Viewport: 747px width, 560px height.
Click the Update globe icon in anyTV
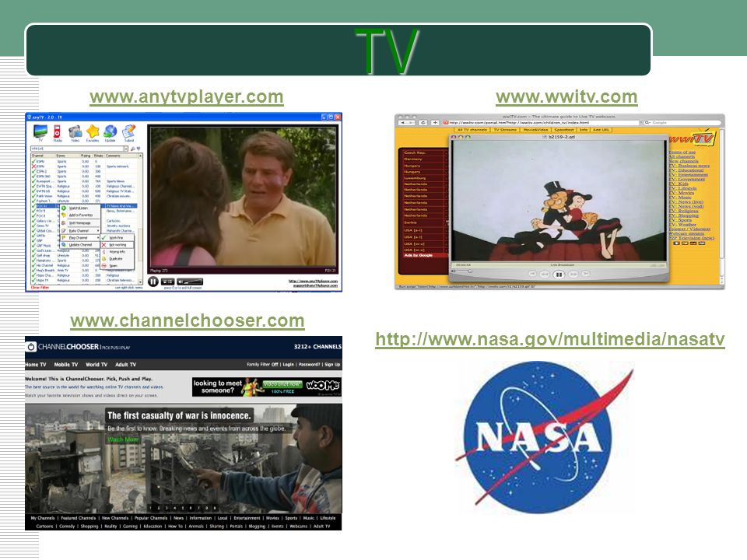coord(110,133)
